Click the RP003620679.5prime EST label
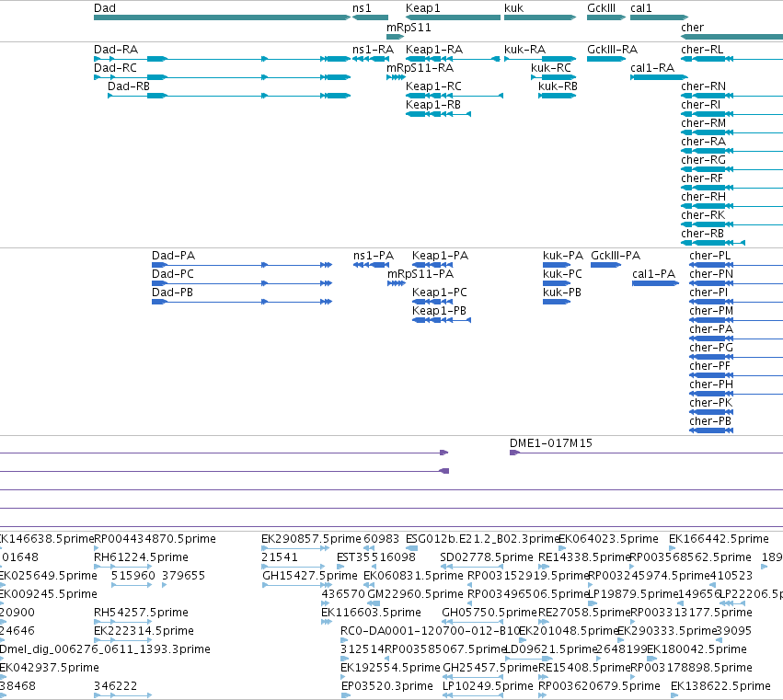The height and width of the screenshot is (700, 783). [599, 686]
